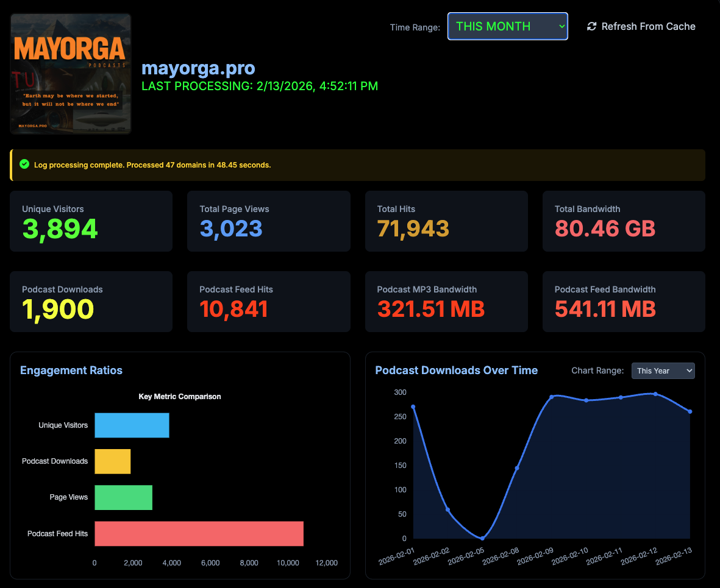This screenshot has height=588, width=720.
Task: Select the Unique Visitors stat card
Action: (91, 221)
